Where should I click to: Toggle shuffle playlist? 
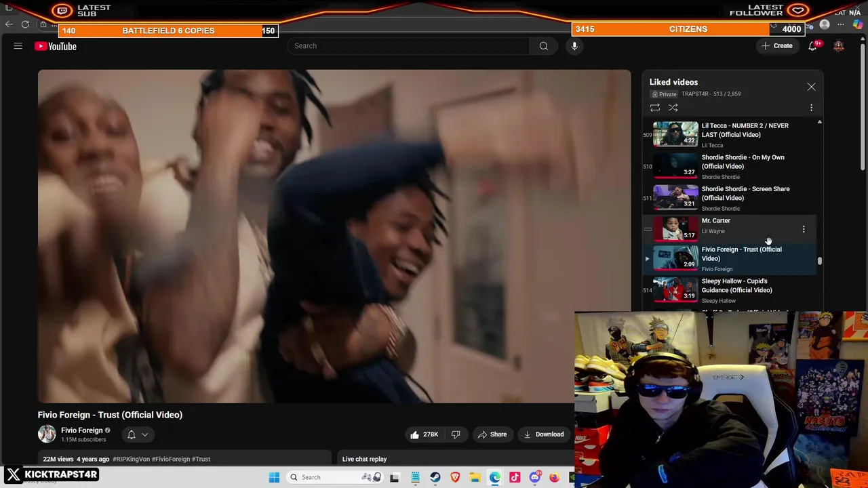tap(673, 108)
